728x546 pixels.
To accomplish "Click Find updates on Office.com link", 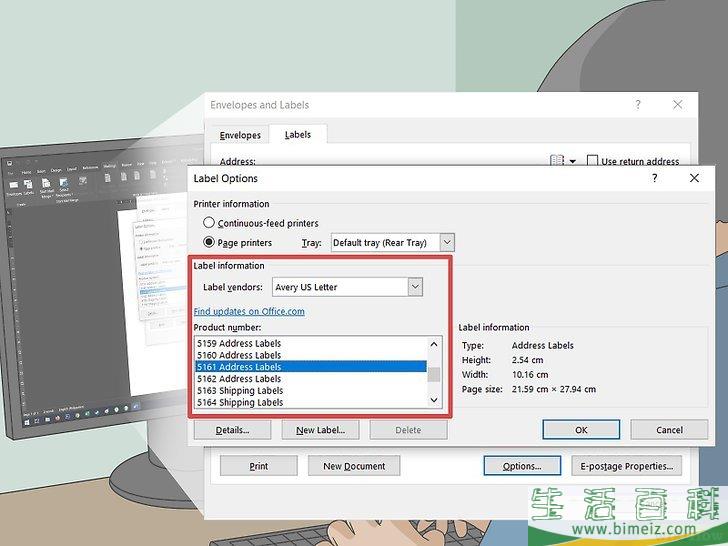I will 249,312.
